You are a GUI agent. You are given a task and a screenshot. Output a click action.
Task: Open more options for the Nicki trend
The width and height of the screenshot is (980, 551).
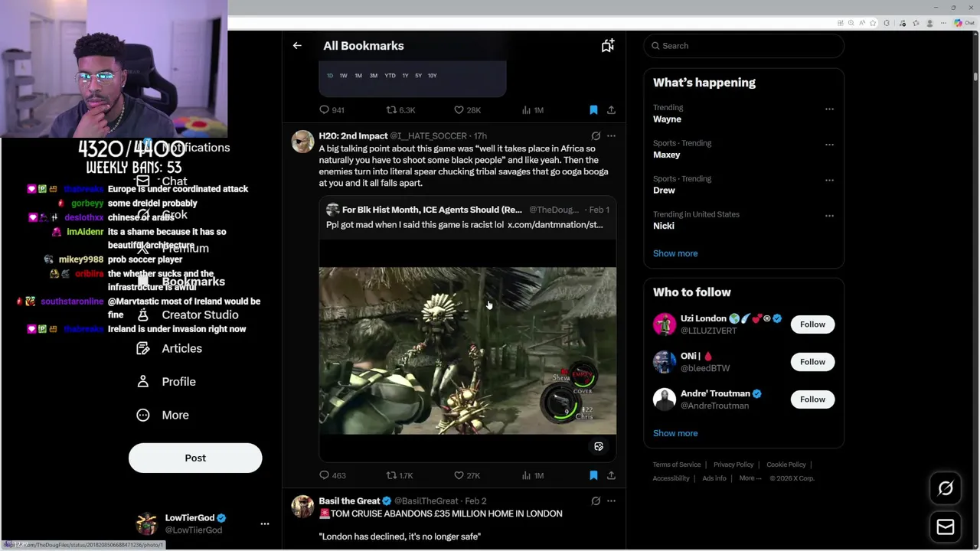coord(829,216)
